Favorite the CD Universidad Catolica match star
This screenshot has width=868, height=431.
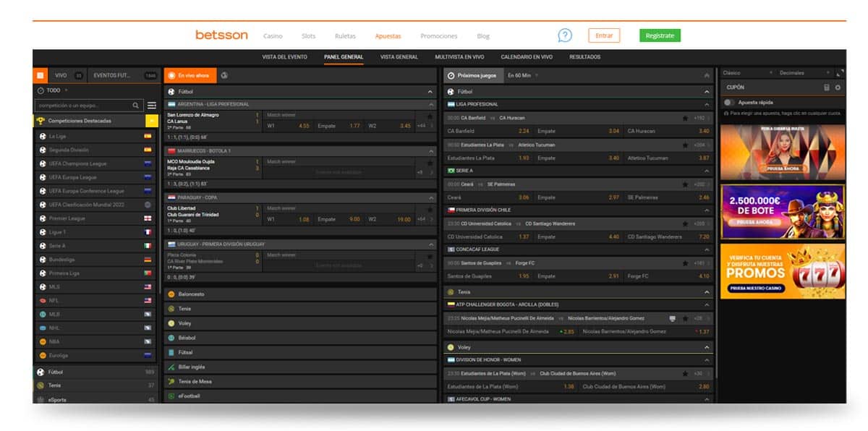(x=685, y=223)
